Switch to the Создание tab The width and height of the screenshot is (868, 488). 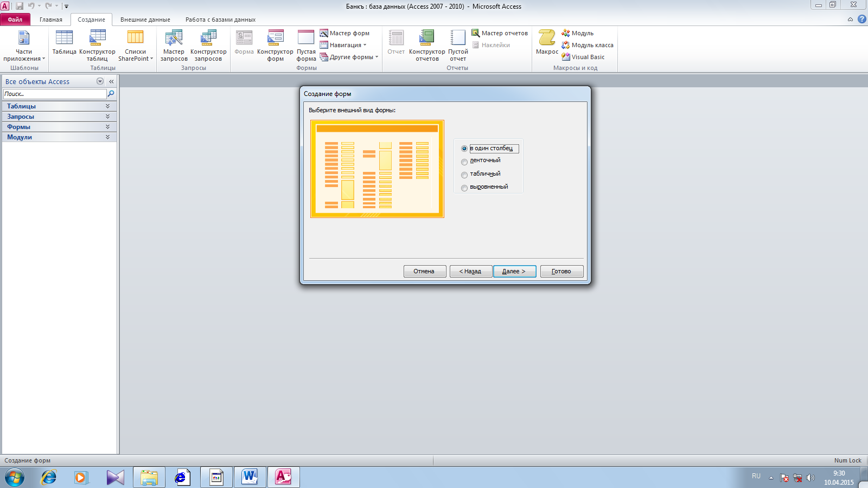click(x=91, y=20)
